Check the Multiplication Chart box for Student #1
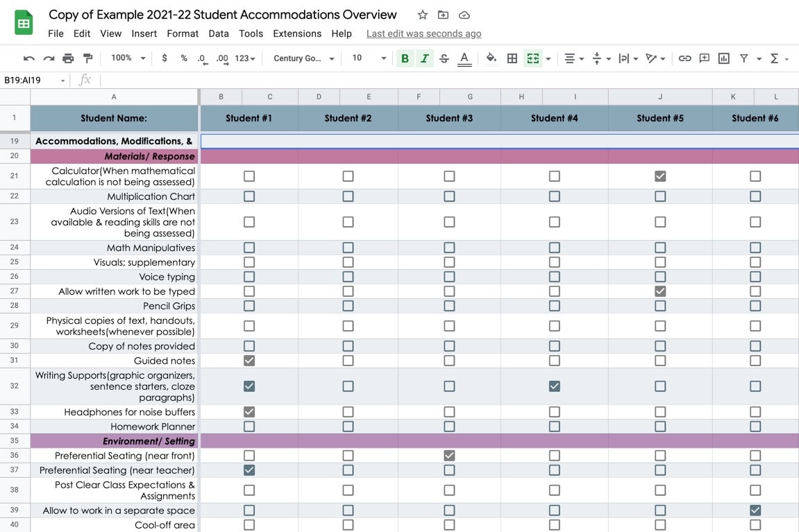 (249, 196)
